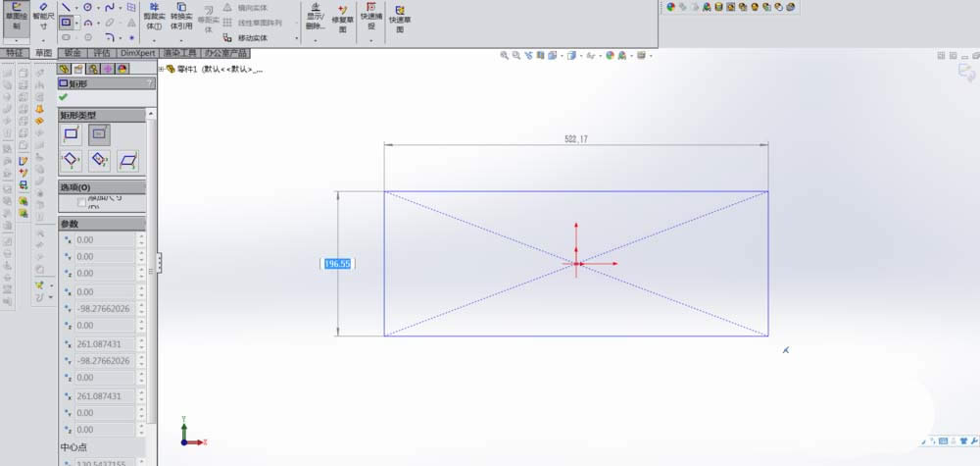Click the Rectangle sketch tool icon
This screenshot has height=466, width=980.
click(x=66, y=23)
